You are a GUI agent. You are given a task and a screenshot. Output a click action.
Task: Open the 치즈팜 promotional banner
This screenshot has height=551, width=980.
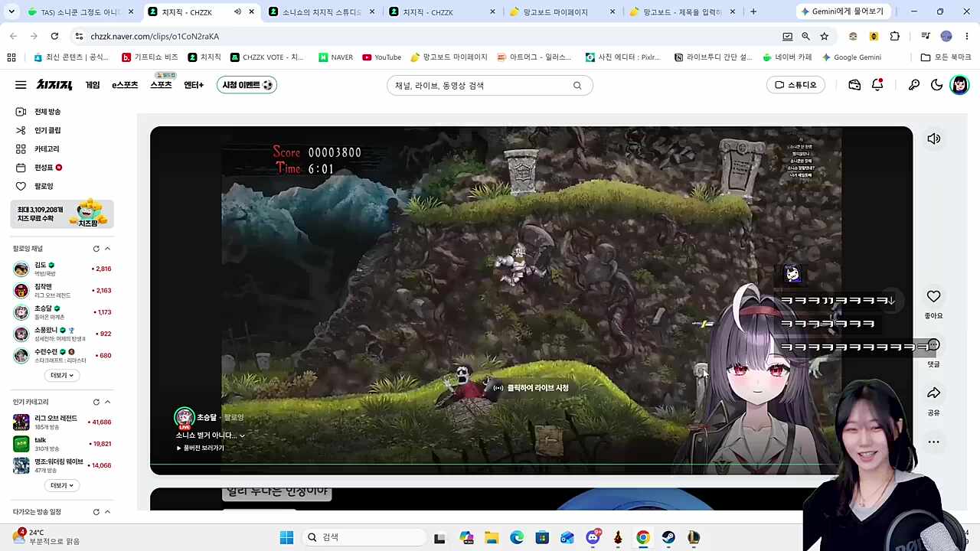(x=62, y=214)
